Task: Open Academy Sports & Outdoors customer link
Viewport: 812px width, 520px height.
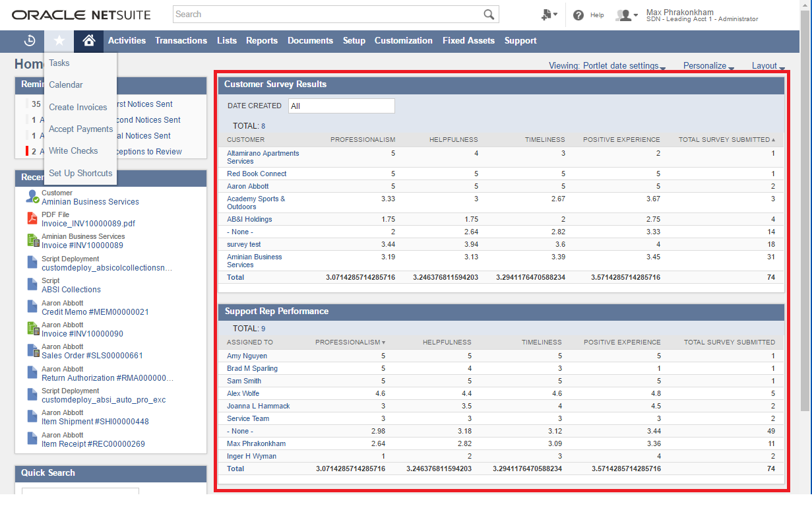Action: tap(256, 203)
